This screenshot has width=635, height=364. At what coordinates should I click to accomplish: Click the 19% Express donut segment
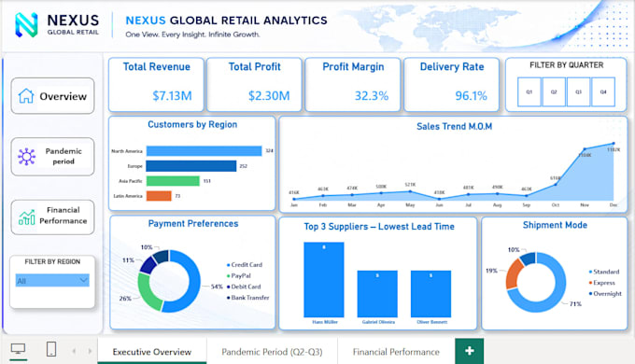[x=513, y=273]
